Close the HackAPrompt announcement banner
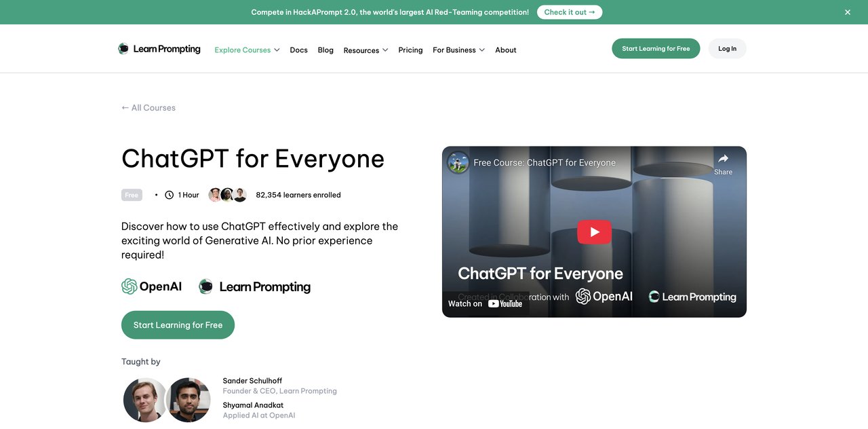The image size is (868, 429). coord(847,12)
